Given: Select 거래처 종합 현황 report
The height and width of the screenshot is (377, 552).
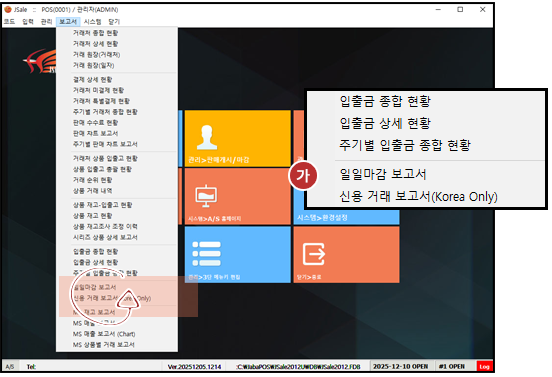Looking at the screenshot, I should [x=95, y=33].
